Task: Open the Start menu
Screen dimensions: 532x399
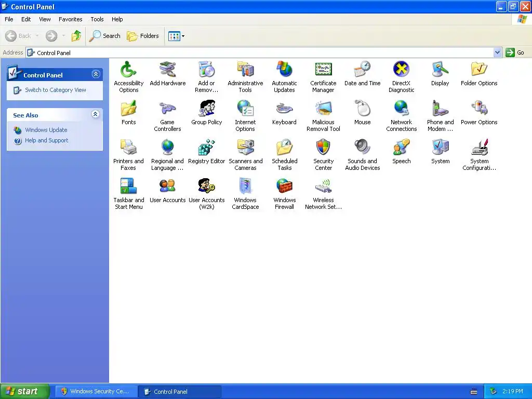Action: pos(25,391)
